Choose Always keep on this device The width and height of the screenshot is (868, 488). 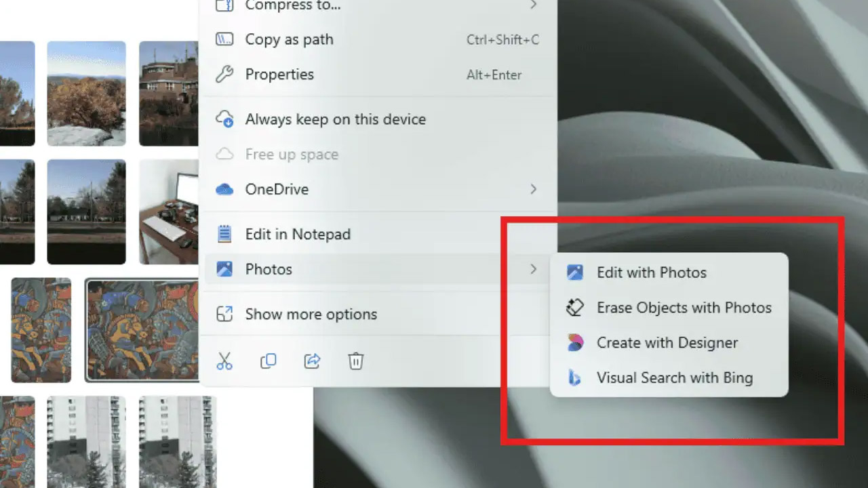click(378, 119)
